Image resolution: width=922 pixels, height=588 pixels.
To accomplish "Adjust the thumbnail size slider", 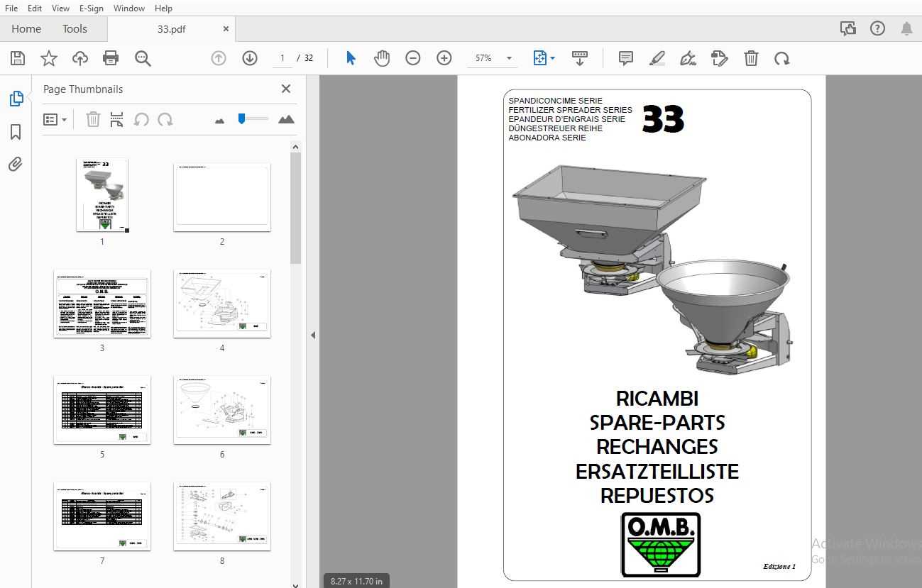I will pos(253,118).
